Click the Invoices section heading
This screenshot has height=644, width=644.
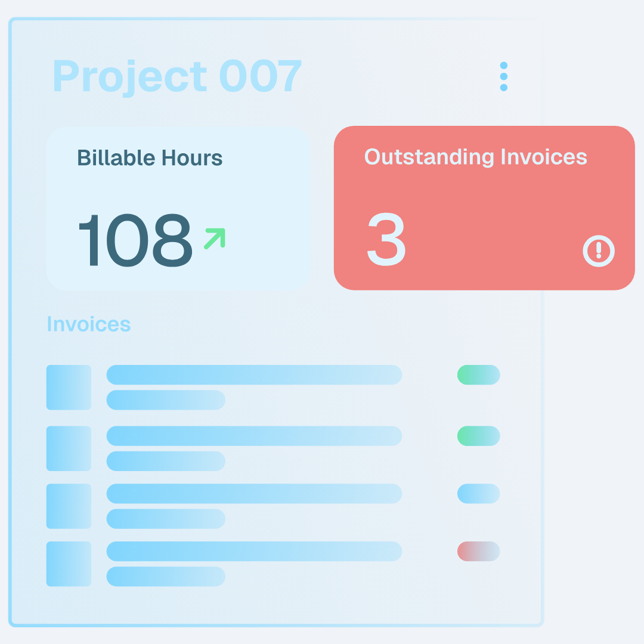[88, 324]
